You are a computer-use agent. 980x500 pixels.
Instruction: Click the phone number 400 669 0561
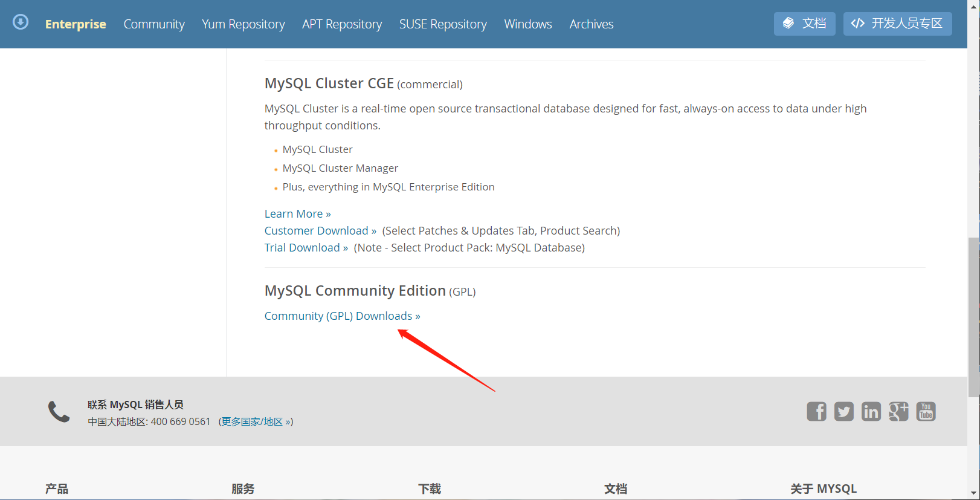(x=180, y=421)
